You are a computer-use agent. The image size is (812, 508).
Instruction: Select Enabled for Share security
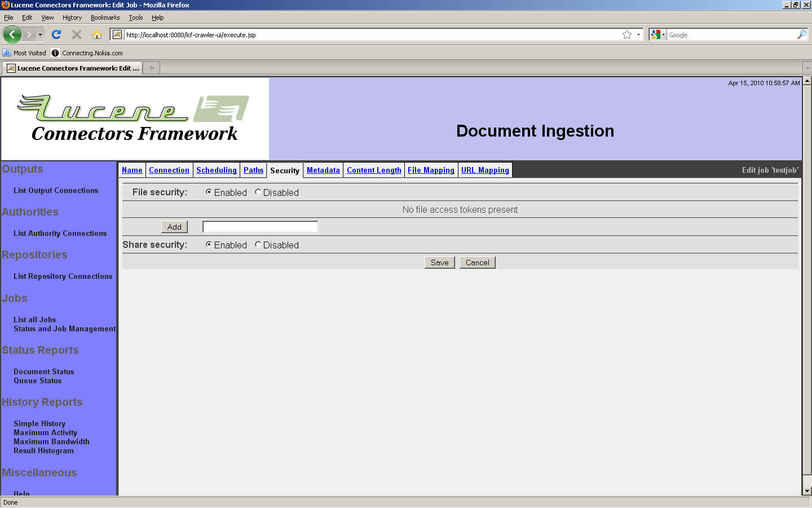tap(209, 244)
